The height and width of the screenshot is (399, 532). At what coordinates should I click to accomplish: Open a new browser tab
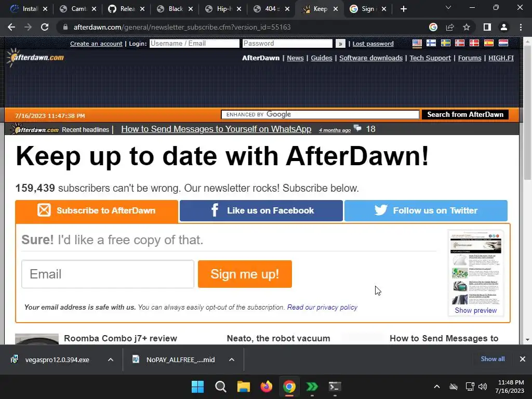[x=403, y=9]
